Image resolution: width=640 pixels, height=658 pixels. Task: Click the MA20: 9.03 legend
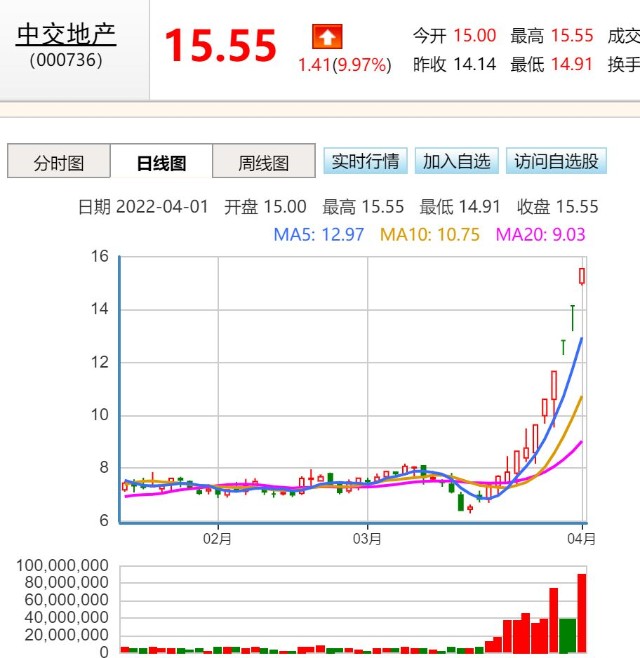[x=541, y=235]
